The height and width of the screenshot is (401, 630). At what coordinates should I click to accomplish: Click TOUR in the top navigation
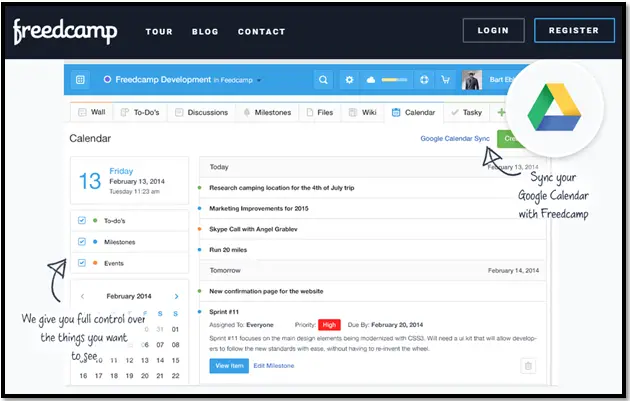[159, 31]
